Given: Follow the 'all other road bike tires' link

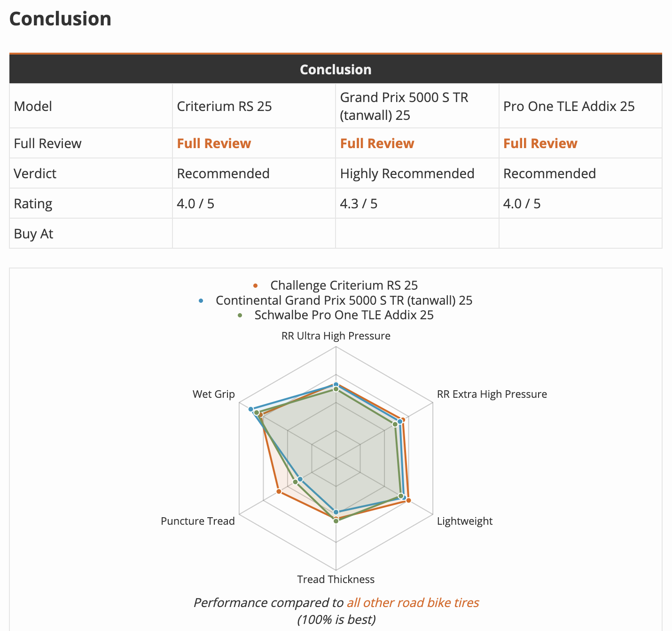Looking at the screenshot, I should point(413,603).
